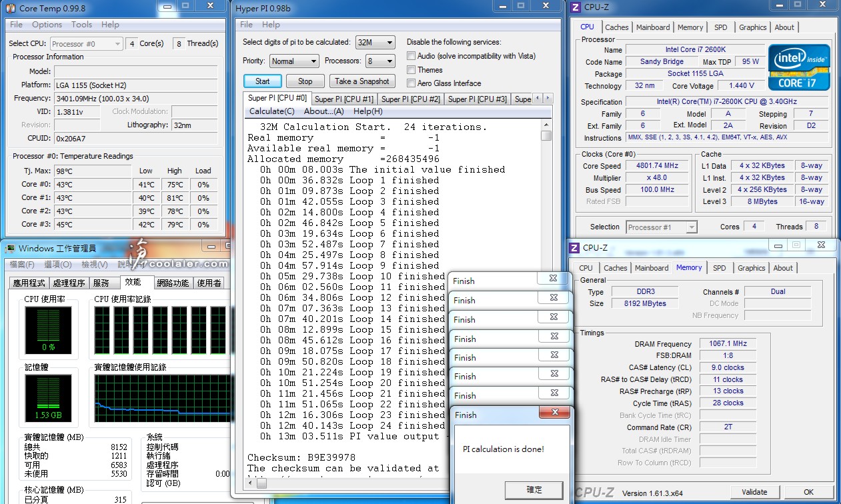
Task: Switch to 處理程序 tab in Task Manager
Action: (69, 283)
